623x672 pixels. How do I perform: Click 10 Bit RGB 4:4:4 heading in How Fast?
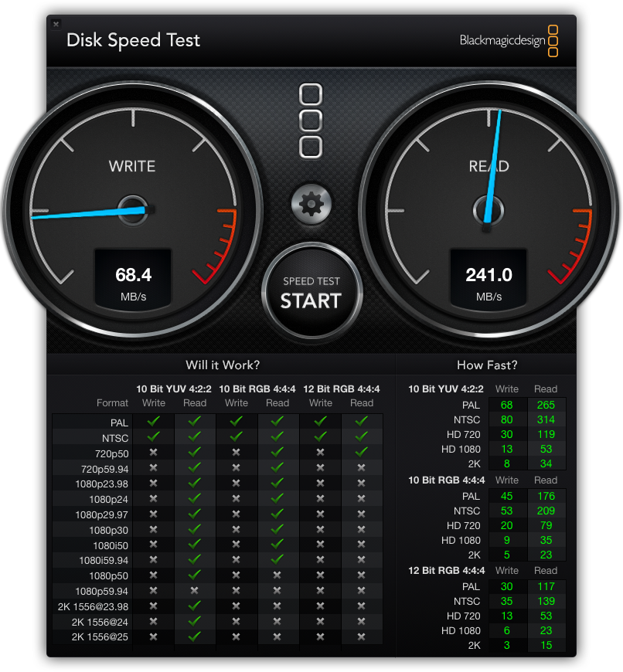446,480
